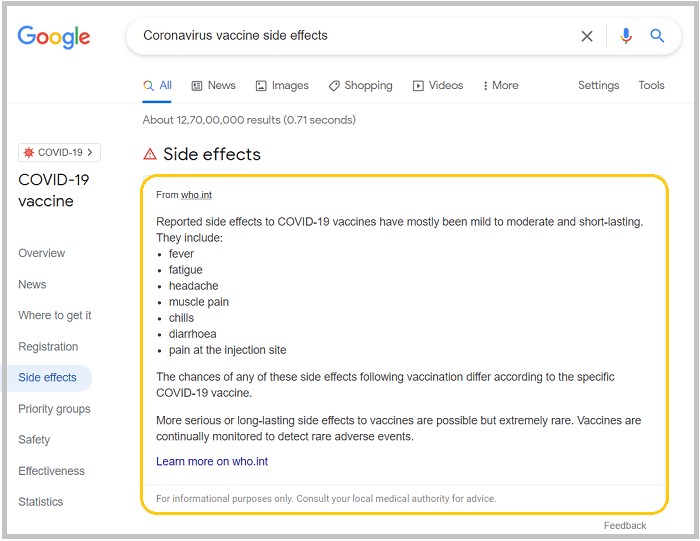The height and width of the screenshot is (541, 700).
Task: Clear the search box with the X icon
Action: (x=587, y=36)
